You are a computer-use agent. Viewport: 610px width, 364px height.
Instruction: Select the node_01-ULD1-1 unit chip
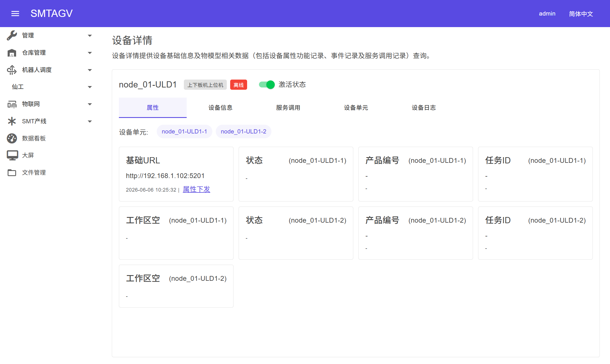coord(184,131)
